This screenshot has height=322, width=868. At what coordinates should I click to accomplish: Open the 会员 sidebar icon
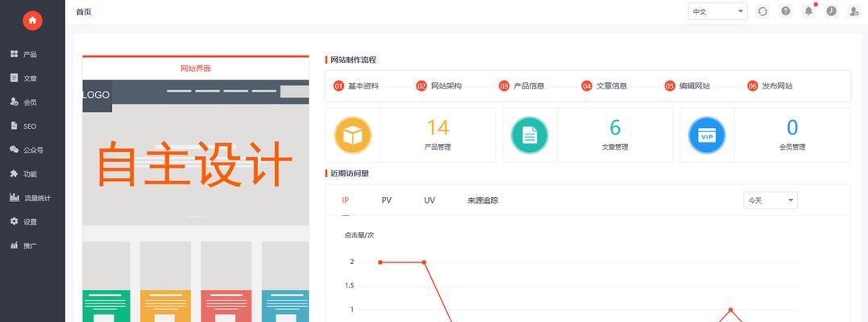(15, 101)
